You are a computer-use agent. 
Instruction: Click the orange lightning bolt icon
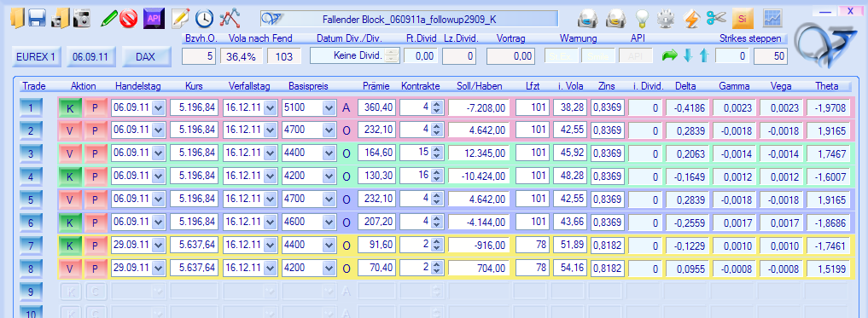[x=691, y=20]
